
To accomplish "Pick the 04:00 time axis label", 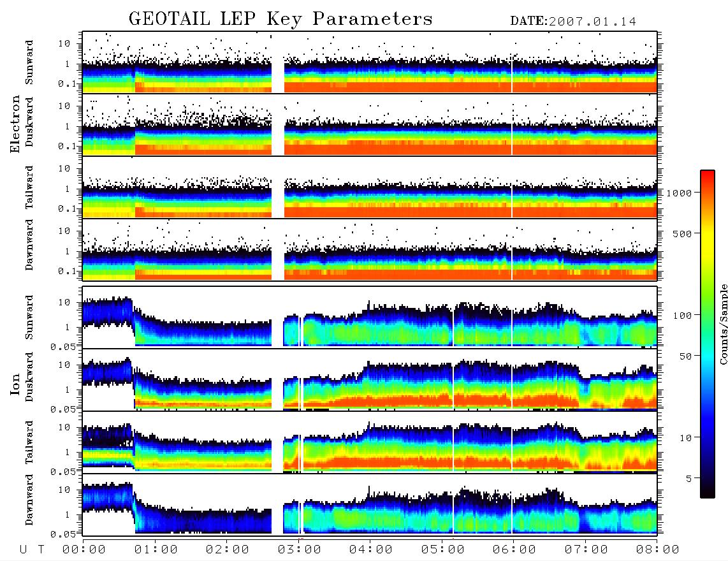I will coord(370,550).
